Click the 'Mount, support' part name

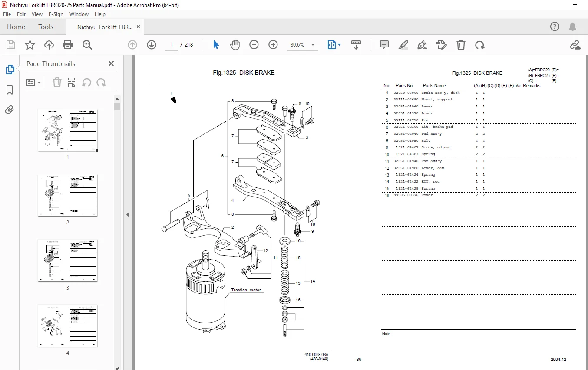[x=437, y=100]
